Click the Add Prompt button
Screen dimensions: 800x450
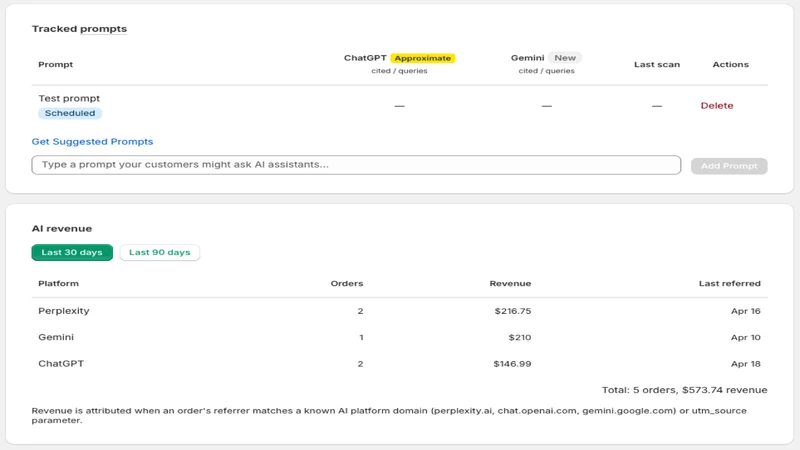[x=729, y=166]
